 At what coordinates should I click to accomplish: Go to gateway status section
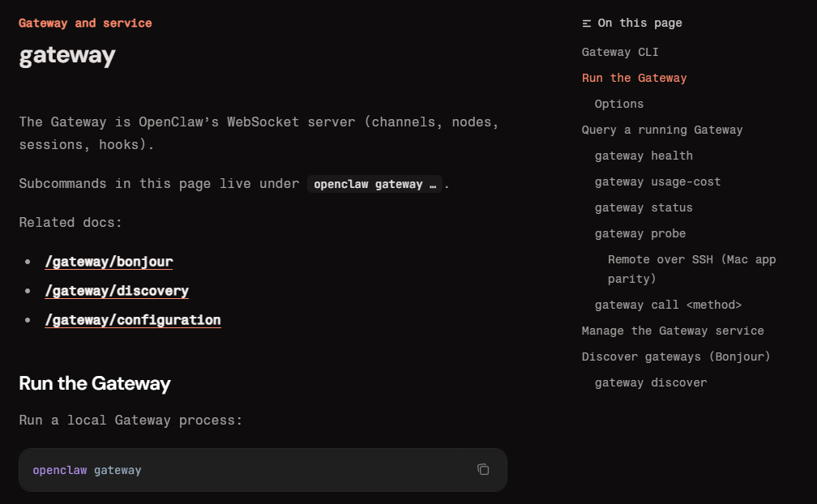pos(644,207)
